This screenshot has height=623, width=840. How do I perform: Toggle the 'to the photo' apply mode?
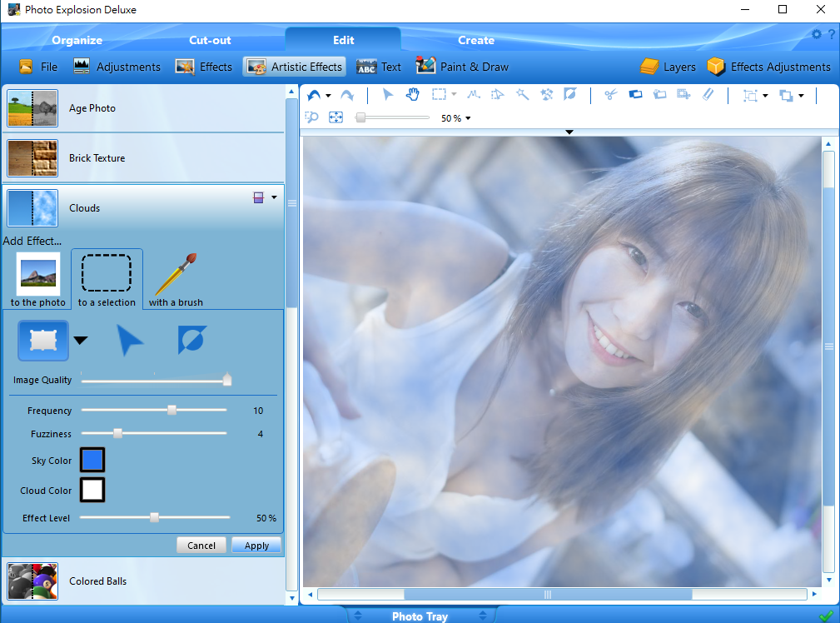click(37, 279)
